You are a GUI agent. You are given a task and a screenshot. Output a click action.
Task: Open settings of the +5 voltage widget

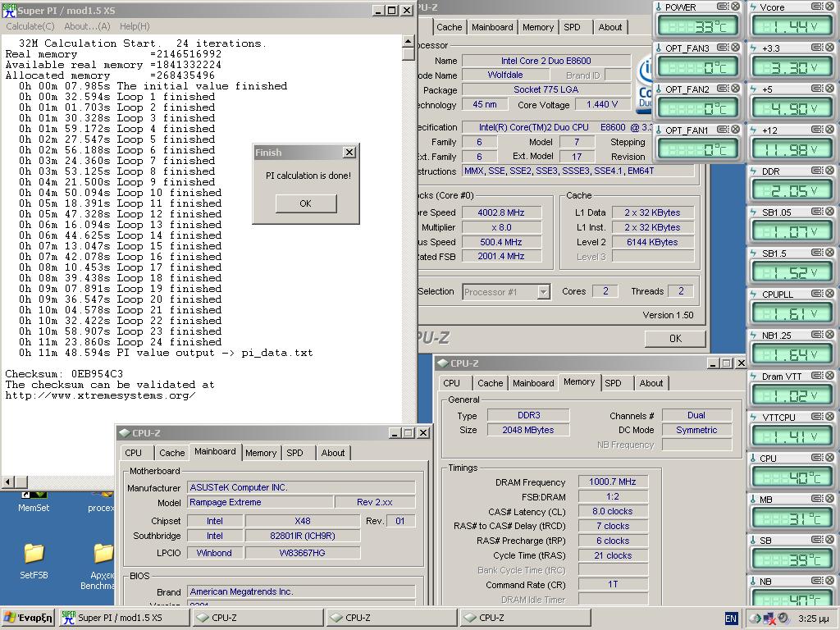coord(817,89)
